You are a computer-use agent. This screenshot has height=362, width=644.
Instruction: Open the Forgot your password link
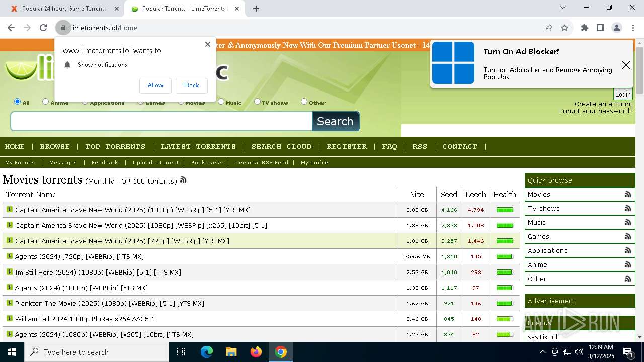click(x=596, y=111)
